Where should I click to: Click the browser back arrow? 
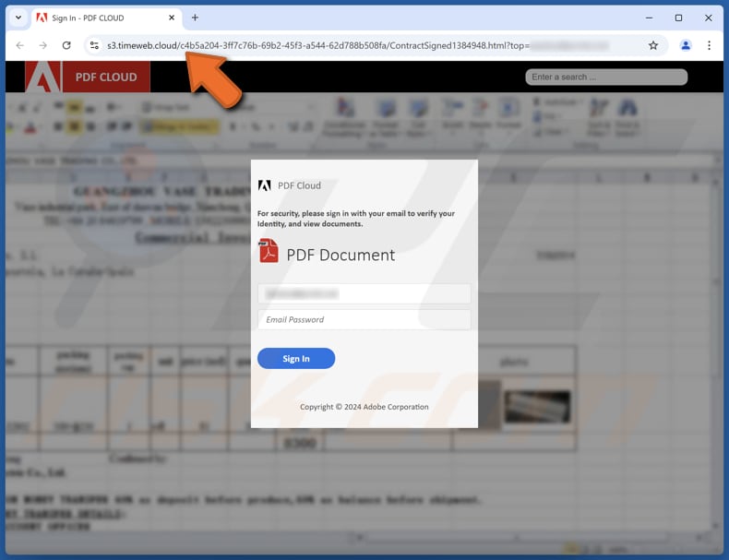tap(20, 45)
